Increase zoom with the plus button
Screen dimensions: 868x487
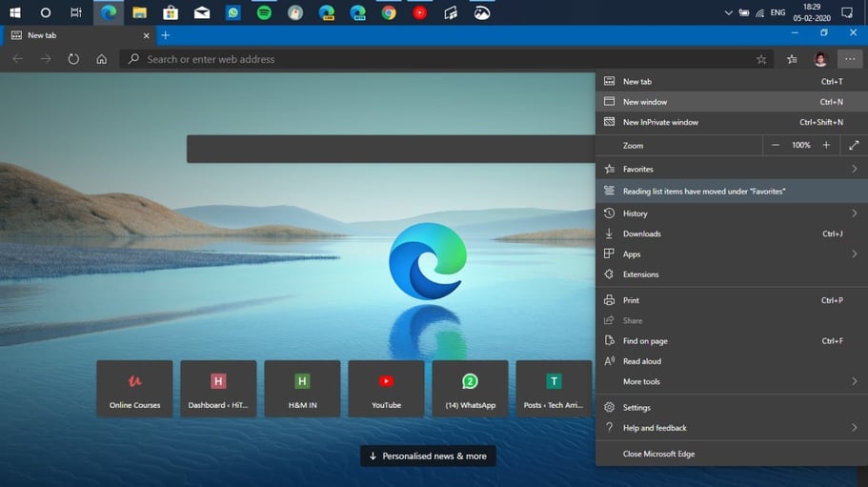pyautogui.click(x=826, y=145)
